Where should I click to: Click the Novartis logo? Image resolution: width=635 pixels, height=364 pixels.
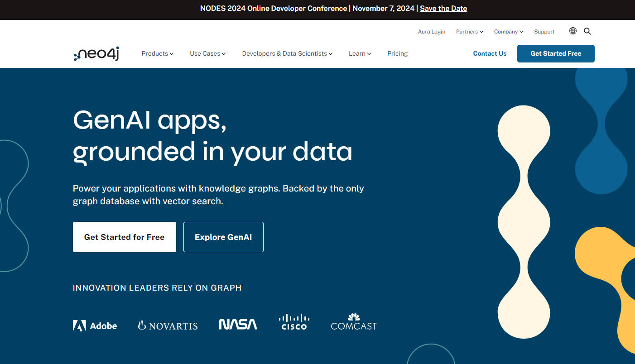click(x=168, y=326)
